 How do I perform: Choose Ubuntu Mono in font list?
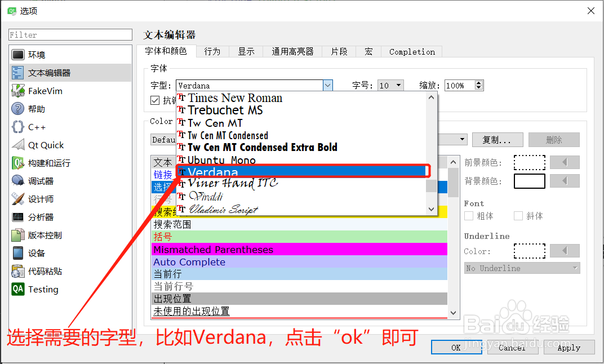pos(301,159)
